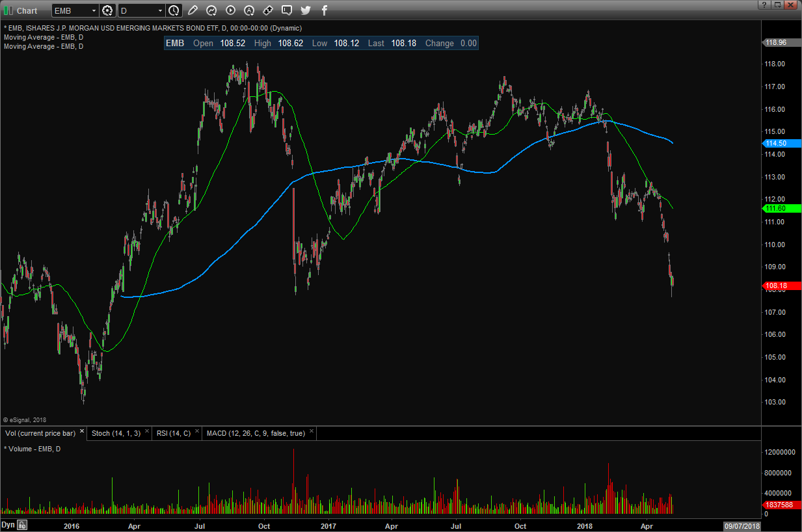
Task: Open the studies chart-line icon
Action: [x=211, y=10]
